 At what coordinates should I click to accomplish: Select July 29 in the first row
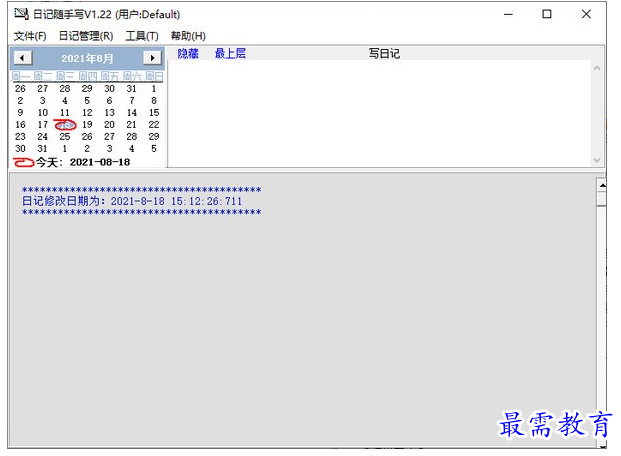pos(87,89)
